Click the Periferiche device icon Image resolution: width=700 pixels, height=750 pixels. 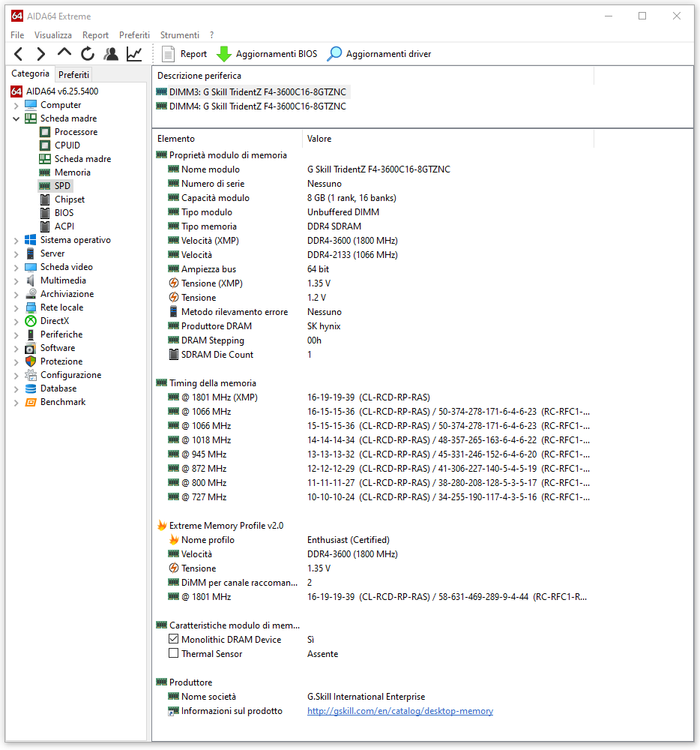tap(31, 334)
